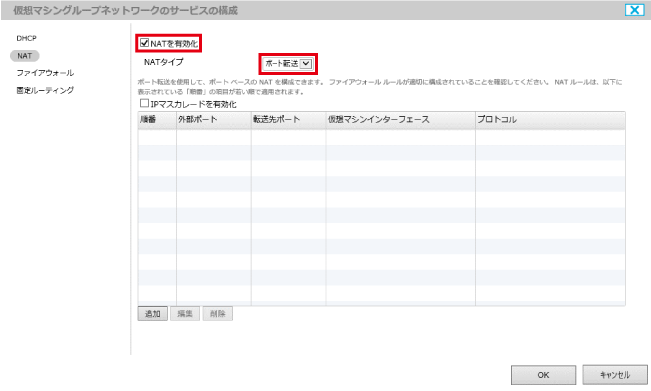Click the 仮想マシンインターフェース column header
The image size is (651, 391).
tap(400, 120)
